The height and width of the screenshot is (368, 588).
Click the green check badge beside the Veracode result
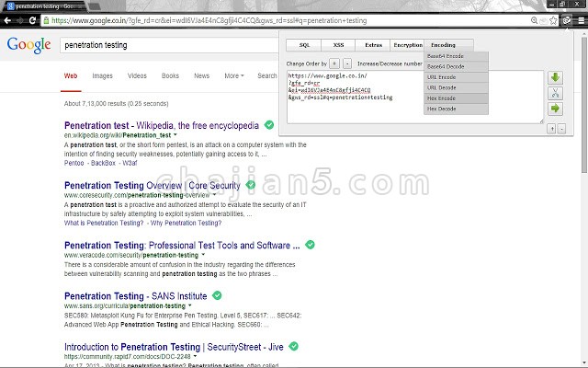click(310, 245)
